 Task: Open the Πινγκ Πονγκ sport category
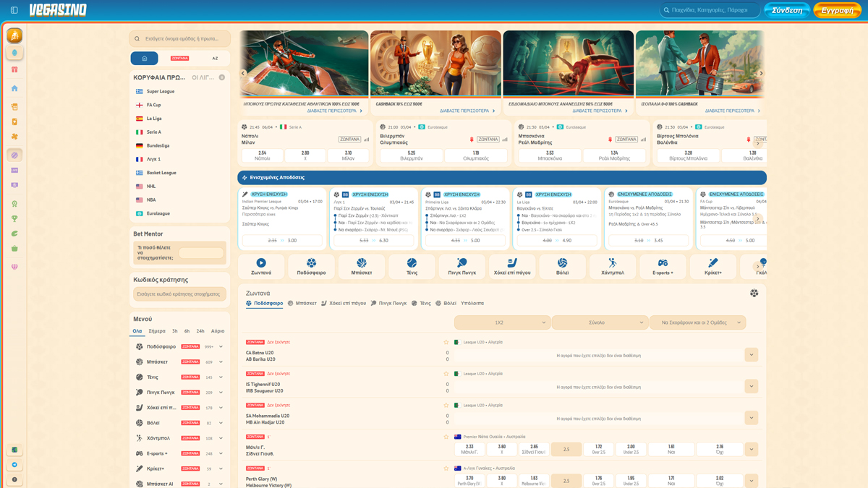pyautogui.click(x=461, y=266)
